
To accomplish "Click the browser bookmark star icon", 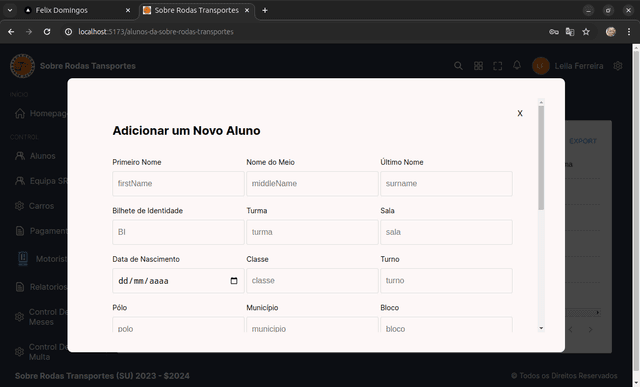I will (586, 32).
